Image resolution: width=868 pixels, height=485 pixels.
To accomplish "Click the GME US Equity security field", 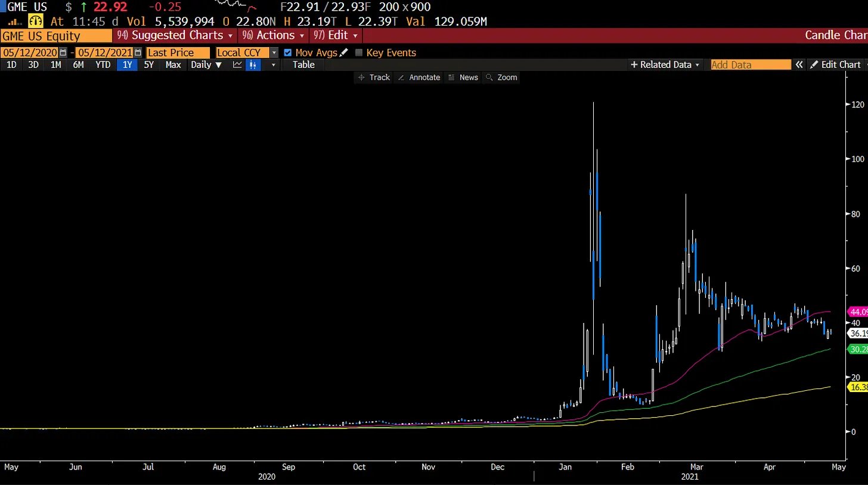I will coord(56,35).
